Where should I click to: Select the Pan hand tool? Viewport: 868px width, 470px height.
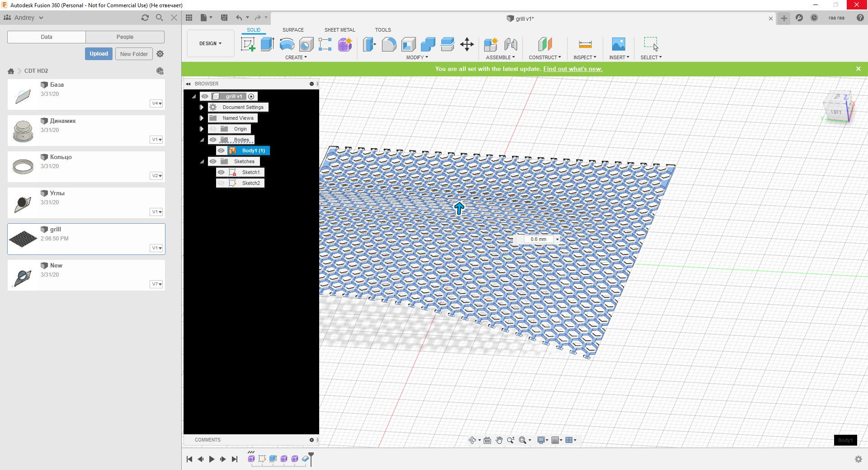coord(499,440)
